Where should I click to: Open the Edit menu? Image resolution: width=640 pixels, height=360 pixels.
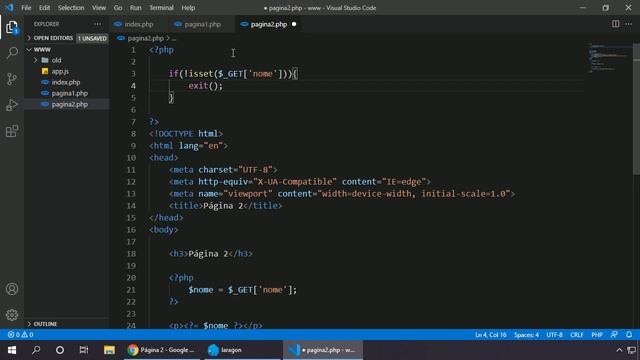tap(44, 8)
